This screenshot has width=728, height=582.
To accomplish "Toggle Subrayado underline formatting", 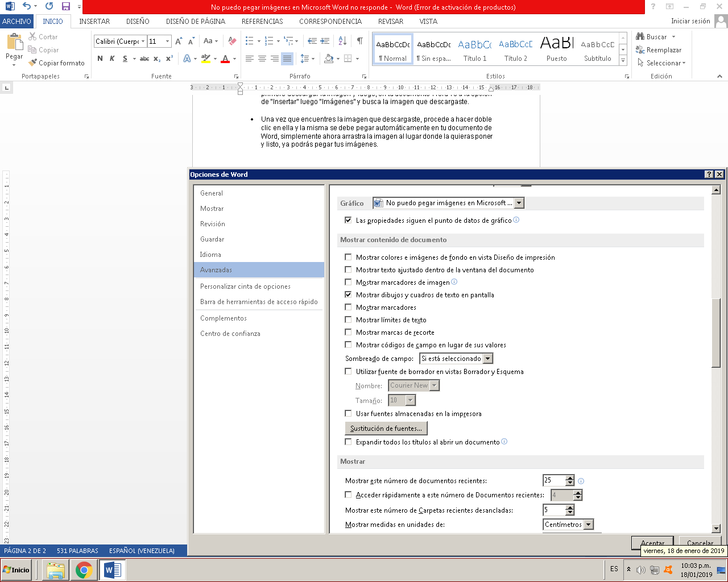I will (x=125, y=59).
